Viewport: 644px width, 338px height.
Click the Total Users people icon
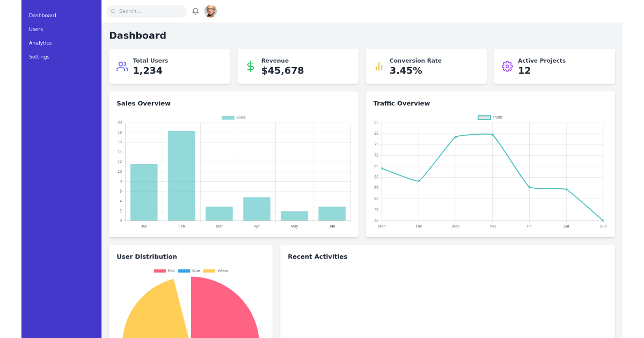pos(122,66)
